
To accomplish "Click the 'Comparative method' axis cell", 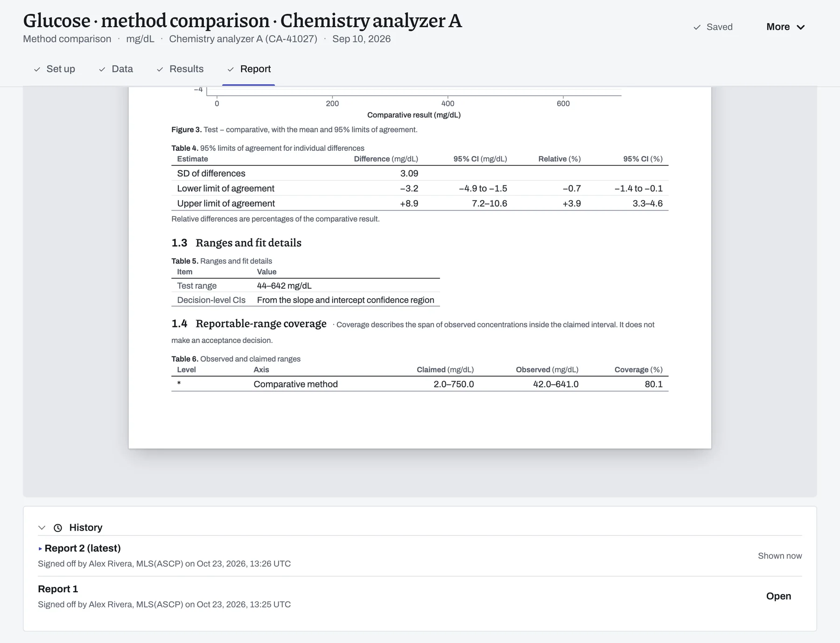I will pyautogui.click(x=296, y=384).
